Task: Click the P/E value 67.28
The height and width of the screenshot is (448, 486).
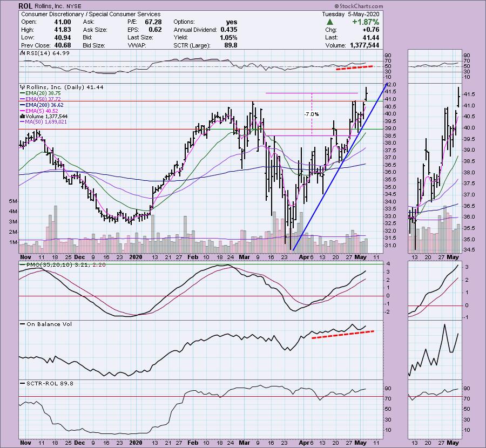Action: 153,22
